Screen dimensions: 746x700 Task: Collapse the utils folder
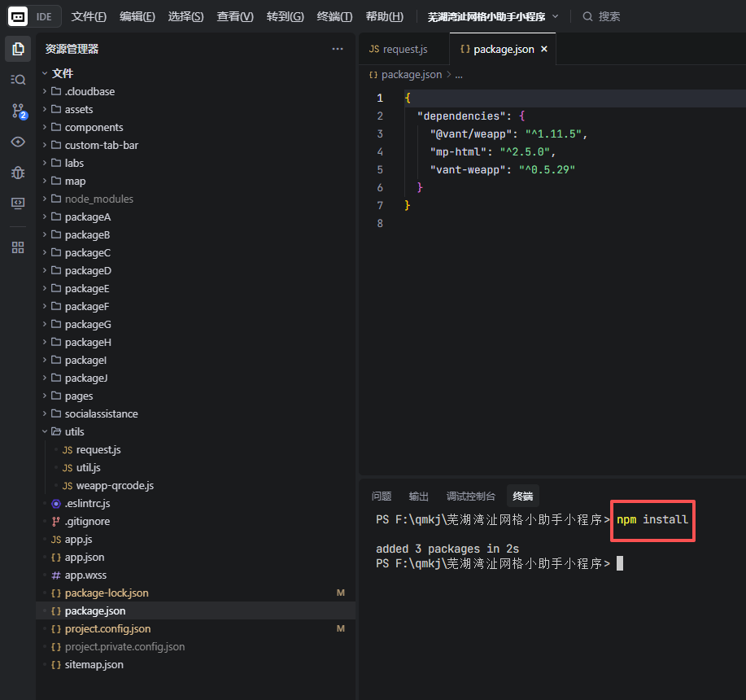click(74, 431)
